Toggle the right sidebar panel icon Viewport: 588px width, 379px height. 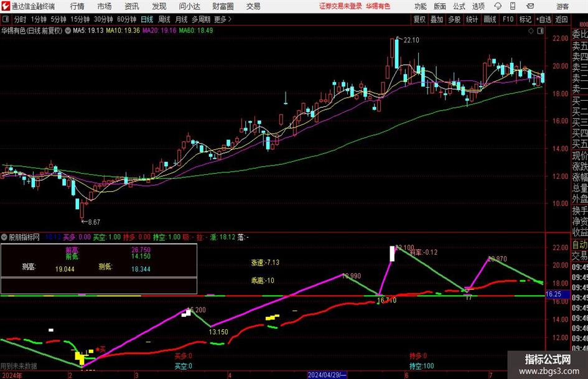point(540,31)
